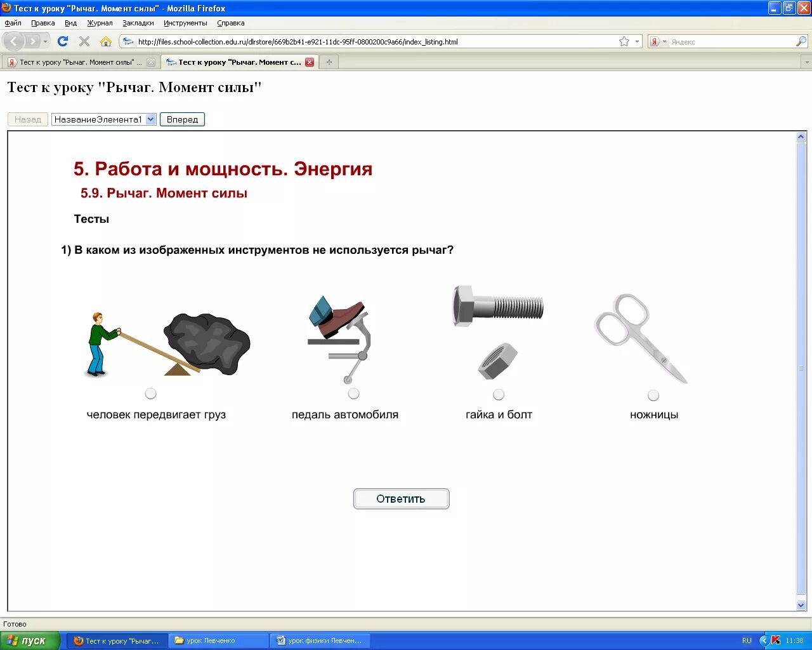This screenshot has height=650, width=812.
Task: Click in the URL address field
Action: tap(377, 41)
